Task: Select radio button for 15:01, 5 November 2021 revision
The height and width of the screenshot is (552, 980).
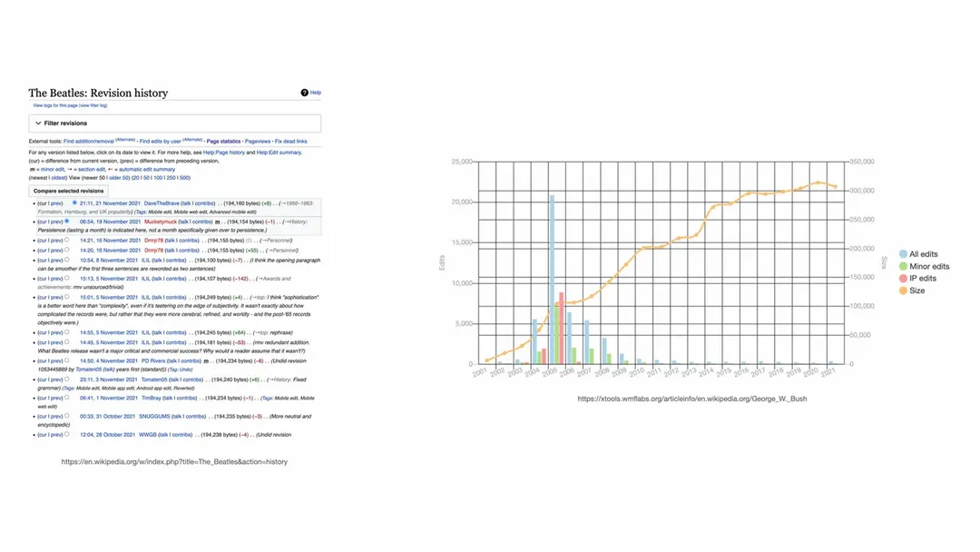Action: pos(67,297)
